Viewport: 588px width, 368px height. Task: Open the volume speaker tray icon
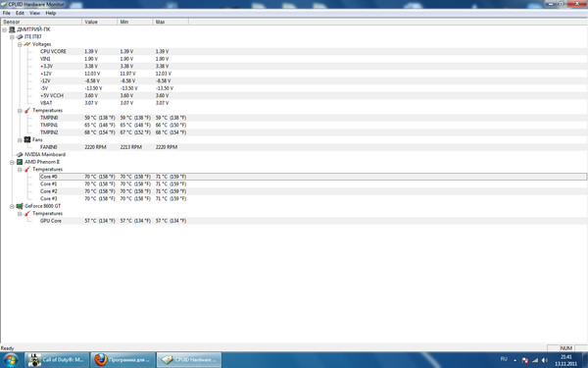pyautogui.click(x=545, y=360)
